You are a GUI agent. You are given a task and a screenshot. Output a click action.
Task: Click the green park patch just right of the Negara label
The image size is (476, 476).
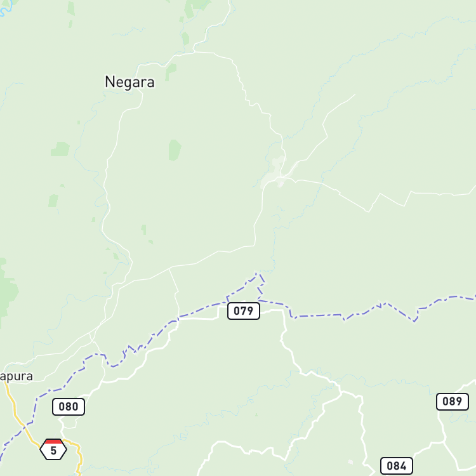(171, 72)
